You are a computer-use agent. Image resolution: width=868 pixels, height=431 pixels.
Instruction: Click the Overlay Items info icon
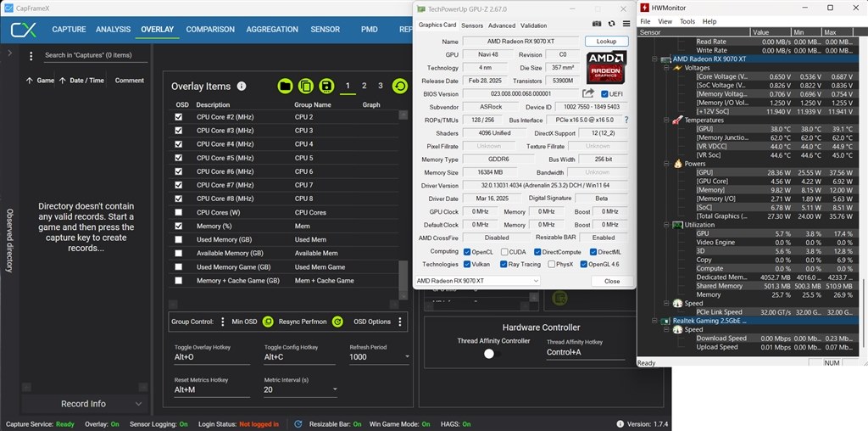click(242, 86)
